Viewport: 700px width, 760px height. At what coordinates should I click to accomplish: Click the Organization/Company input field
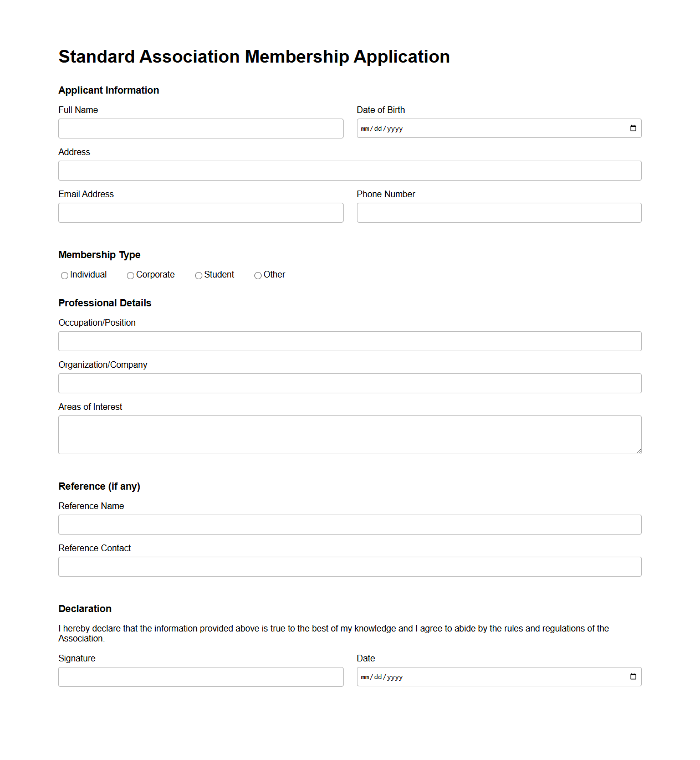coord(350,383)
